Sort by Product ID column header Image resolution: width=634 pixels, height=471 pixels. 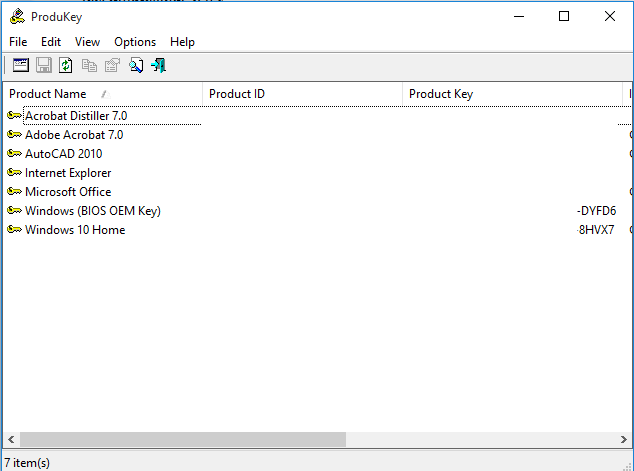[302, 94]
